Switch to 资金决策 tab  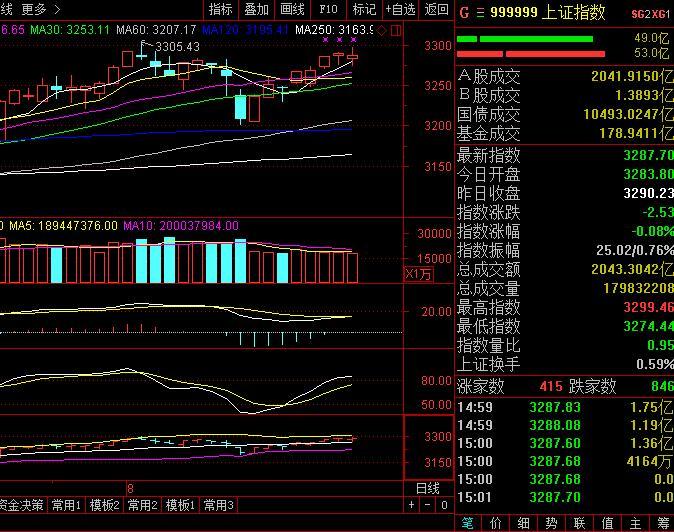[22, 506]
